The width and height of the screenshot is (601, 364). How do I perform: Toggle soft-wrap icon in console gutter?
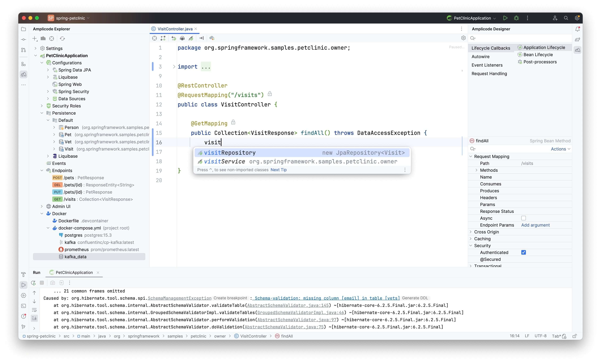coord(34,310)
